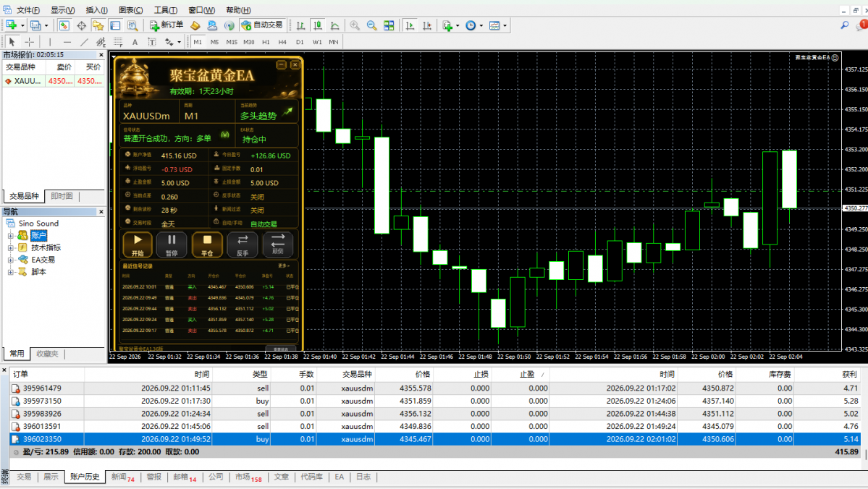Switch to the 即时图 tab
The image size is (868, 489).
(x=62, y=196)
